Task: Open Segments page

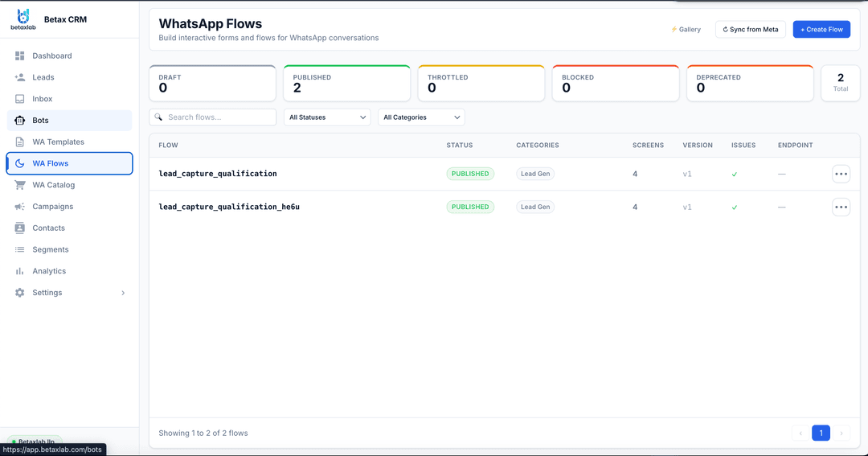Action: click(70, 249)
